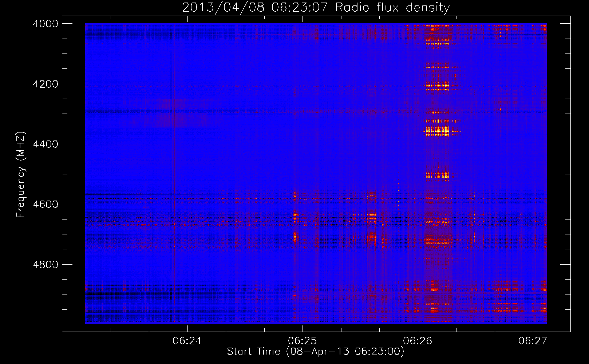This screenshot has height=364, width=589.
Task: Click the 06:26 time tick label
Action: [418, 341]
